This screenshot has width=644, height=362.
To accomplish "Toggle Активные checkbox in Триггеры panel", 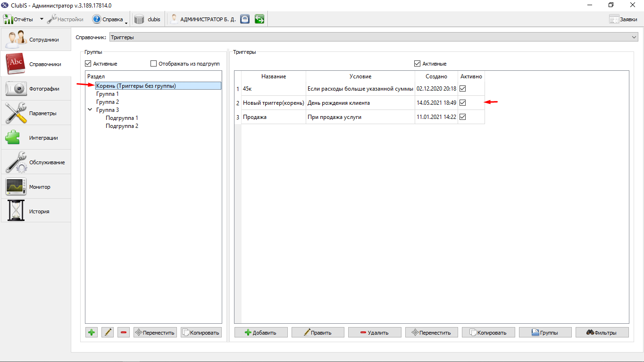I will click(x=417, y=64).
